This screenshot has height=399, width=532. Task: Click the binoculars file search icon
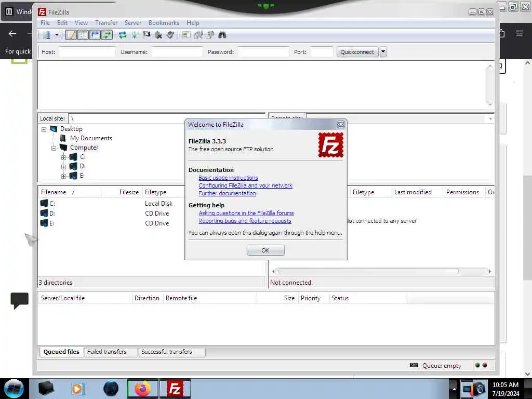click(222, 35)
